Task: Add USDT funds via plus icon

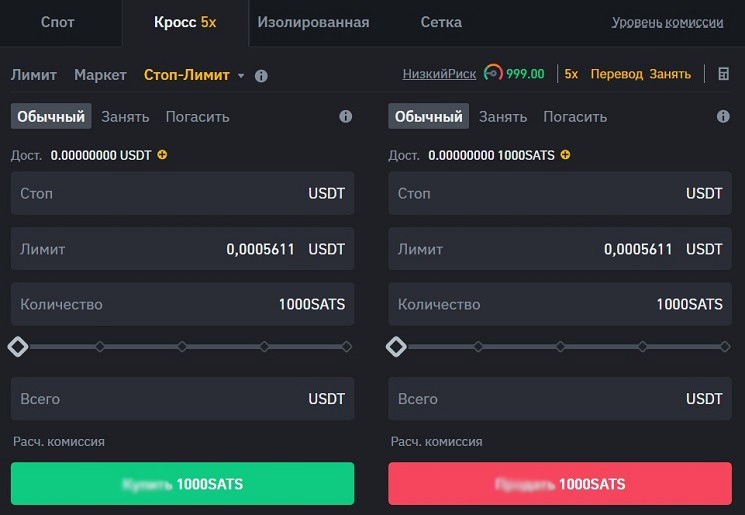Action: tap(162, 155)
